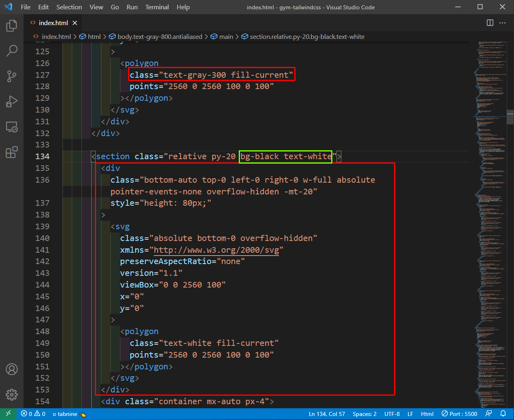Open the Run menu
Viewport: 514px width, 420px height.
click(x=132, y=7)
